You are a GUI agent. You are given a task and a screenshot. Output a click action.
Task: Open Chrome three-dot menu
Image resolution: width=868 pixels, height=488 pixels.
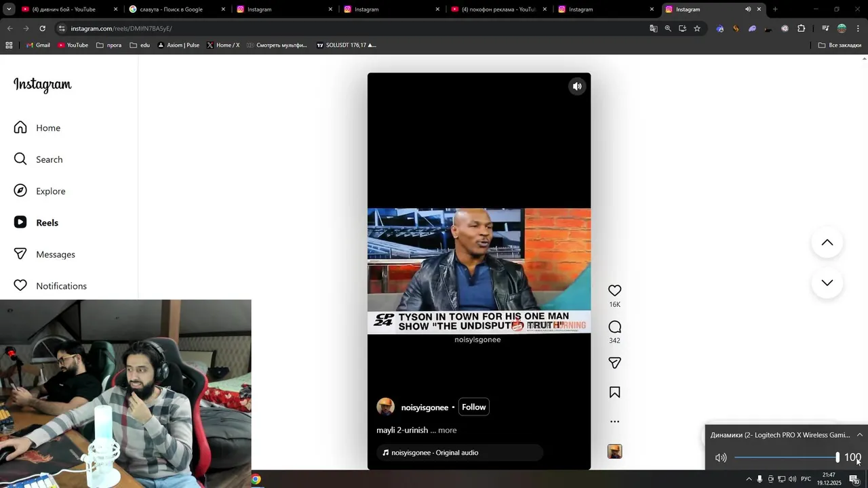click(858, 28)
